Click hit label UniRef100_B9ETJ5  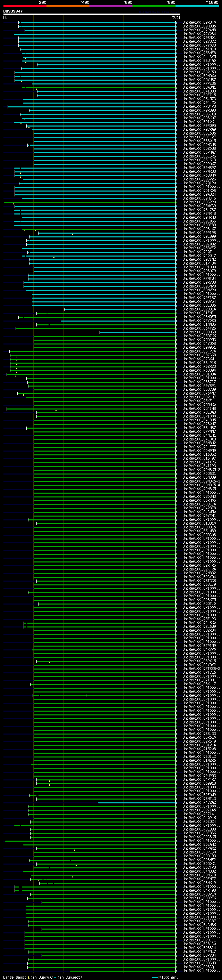[x=199, y=95]
